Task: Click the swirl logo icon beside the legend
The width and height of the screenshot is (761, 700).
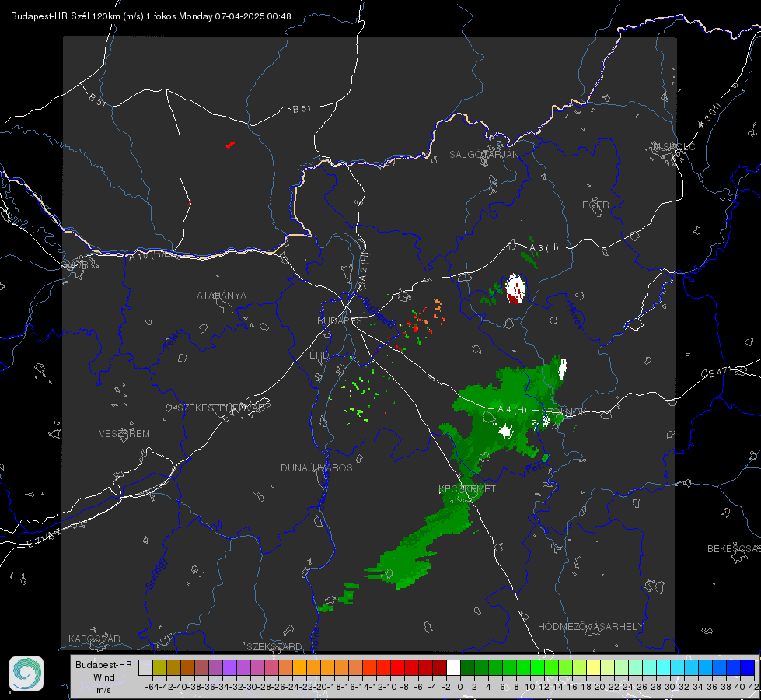Action: [x=26, y=674]
